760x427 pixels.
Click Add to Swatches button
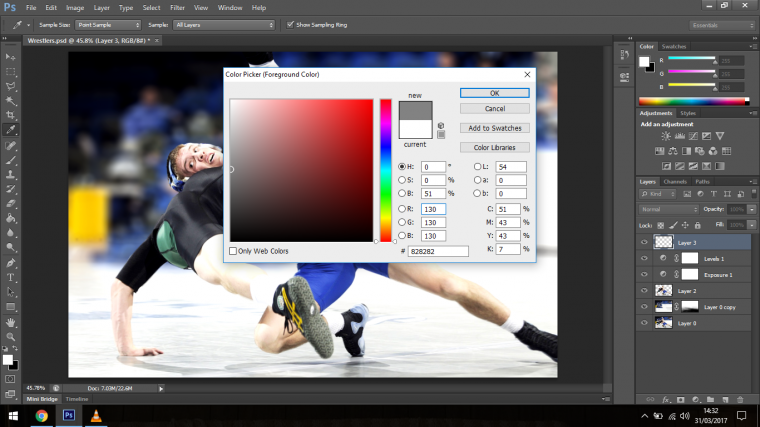pyautogui.click(x=494, y=128)
